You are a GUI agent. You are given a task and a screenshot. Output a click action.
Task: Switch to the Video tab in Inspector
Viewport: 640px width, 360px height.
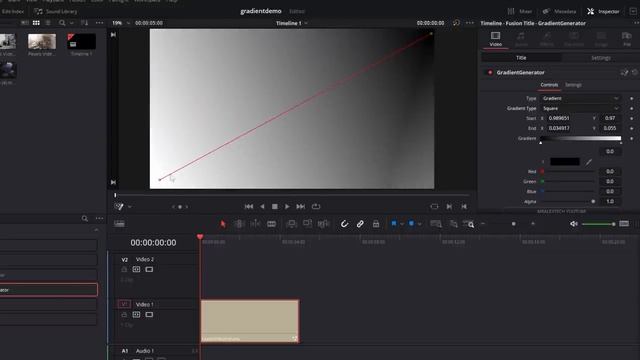point(496,39)
